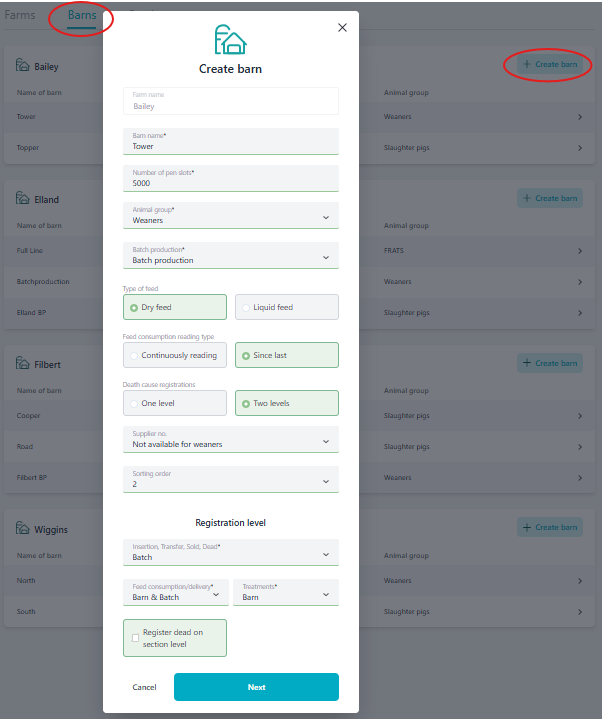
Task: Click the barn icon beside Wiggins farm
Action: click(23, 528)
